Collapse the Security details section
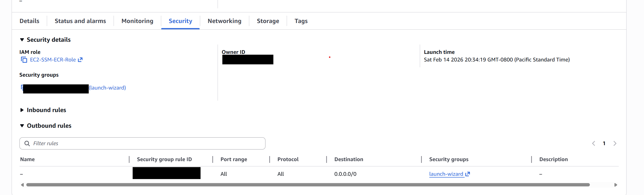The width and height of the screenshot is (644, 195). tap(22, 40)
